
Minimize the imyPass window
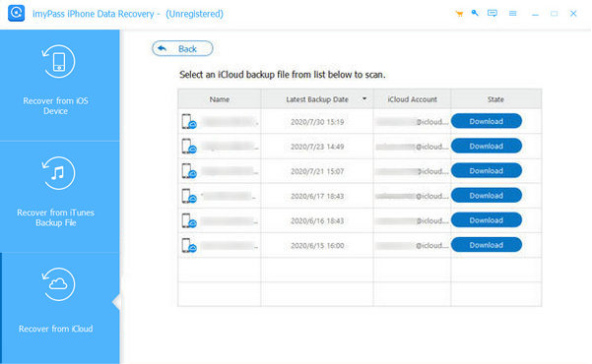coord(535,14)
